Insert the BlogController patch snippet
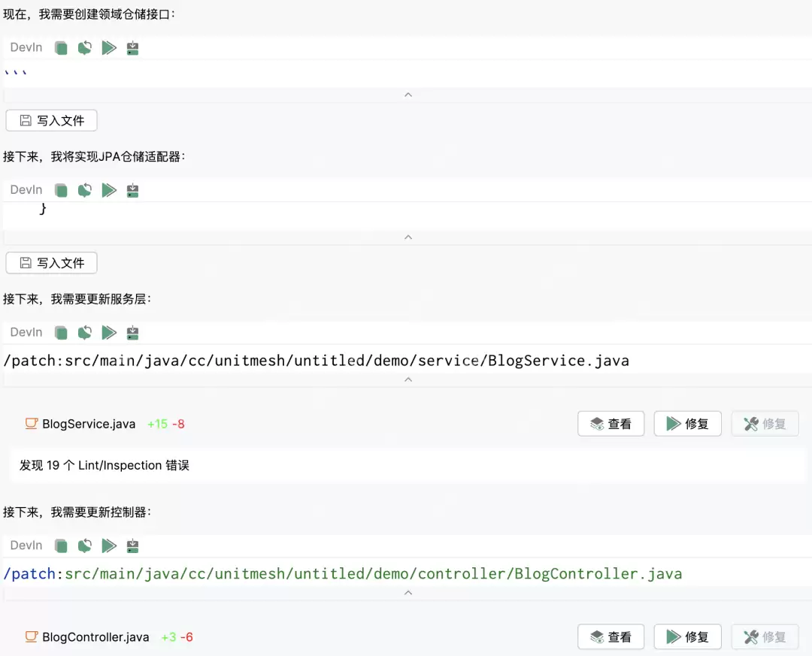Screen dimensions: 812x656 (x=132, y=546)
